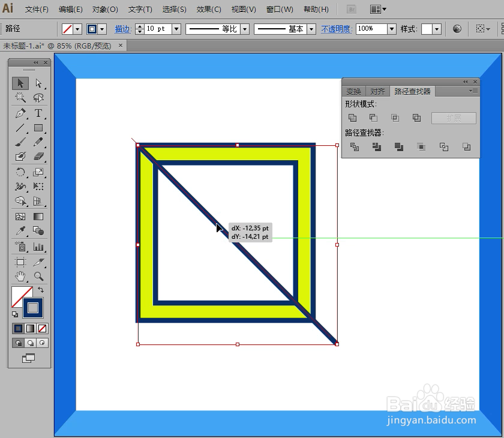The height and width of the screenshot is (438, 504).
Task: Select the Eyedropper tool
Action: pyautogui.click(x=20, y=231)
